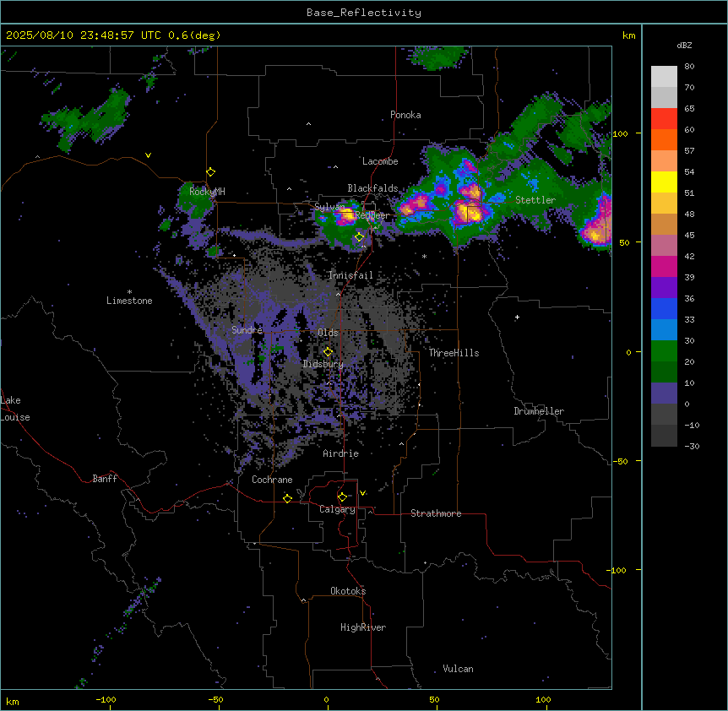Click the Ponoka city label

[405, 115]
